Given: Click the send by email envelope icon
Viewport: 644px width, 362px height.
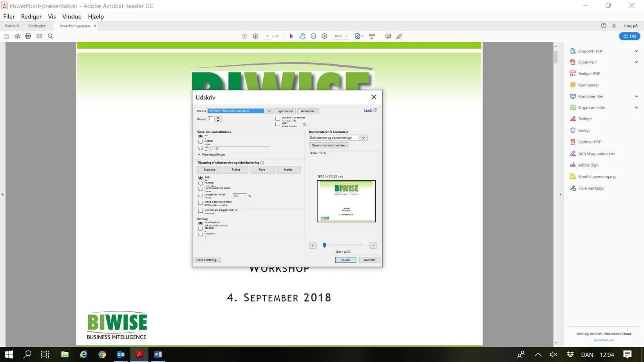Looking at the screenshot, I should (x=40, y=36).
